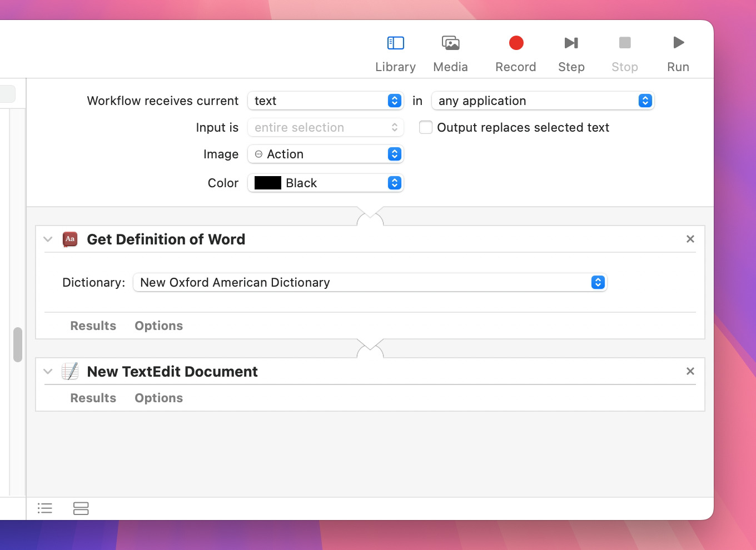Show Options for Get Definition of Word
The image size is (756, 550).
point(158,326)
